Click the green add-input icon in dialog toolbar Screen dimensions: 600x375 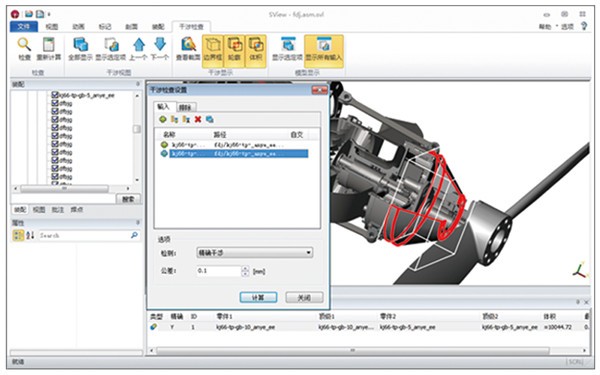(163, 119)
